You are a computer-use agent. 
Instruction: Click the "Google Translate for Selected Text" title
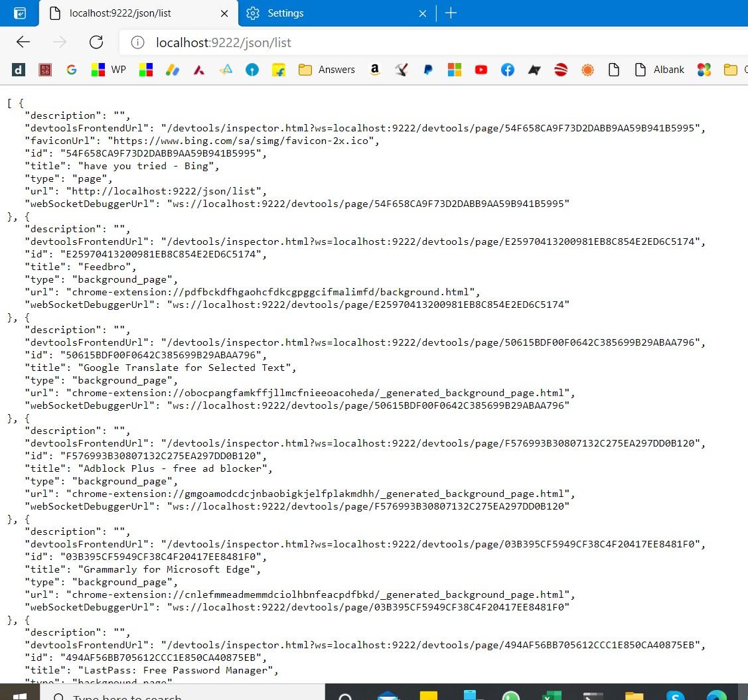pyautogui.click(x=184, y=368)
